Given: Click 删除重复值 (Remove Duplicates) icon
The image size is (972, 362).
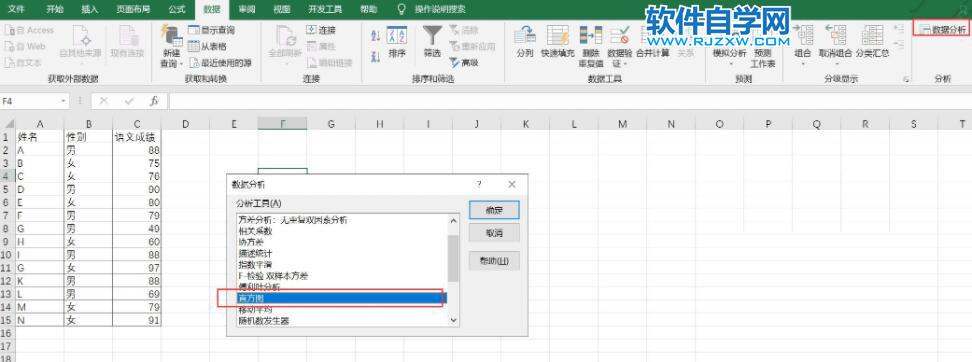Looking at the screenshot, I should tap(590, 35).
